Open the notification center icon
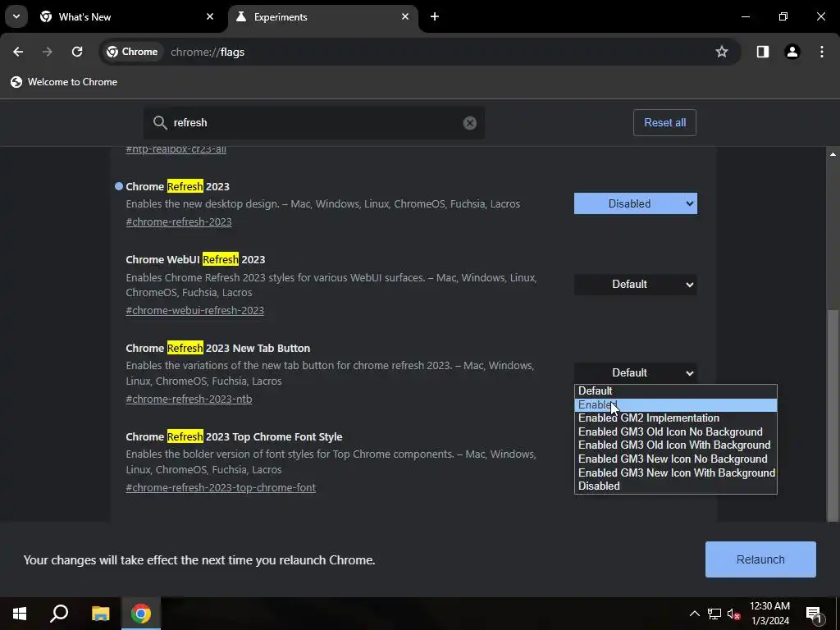 814,614
